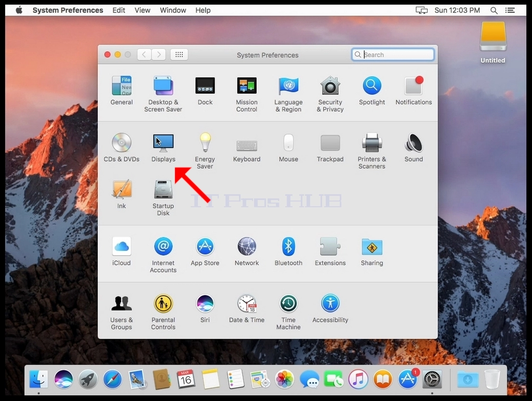532x401 pixels.
Task: Open the Trash in the Dock
Action: [492, 379]
